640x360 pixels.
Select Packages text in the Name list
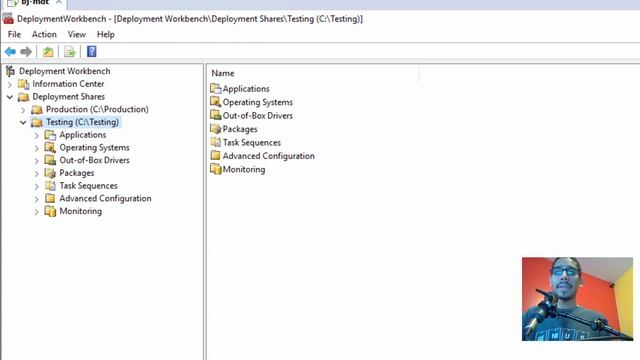(x=240, y=129)
